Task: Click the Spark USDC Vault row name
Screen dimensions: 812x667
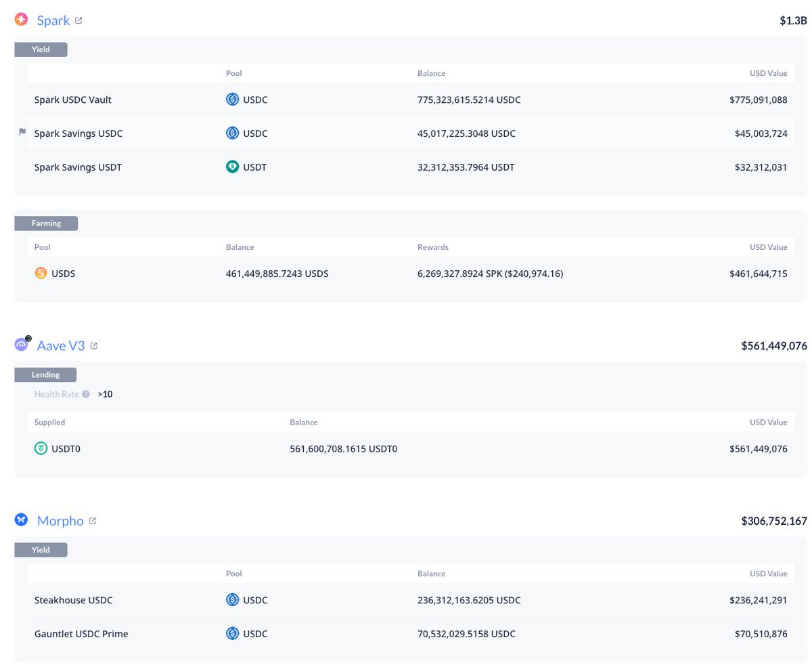Action: [73, 100]
